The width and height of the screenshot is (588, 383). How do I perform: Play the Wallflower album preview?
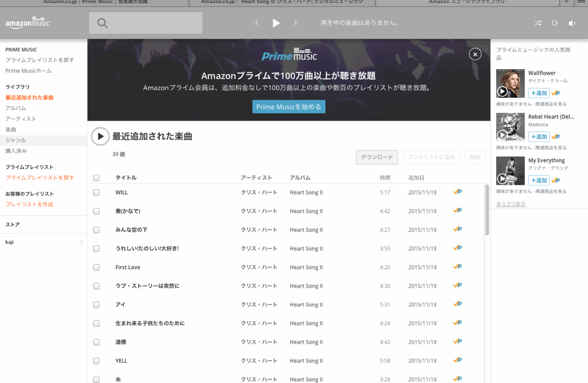(x=502, y=91)
